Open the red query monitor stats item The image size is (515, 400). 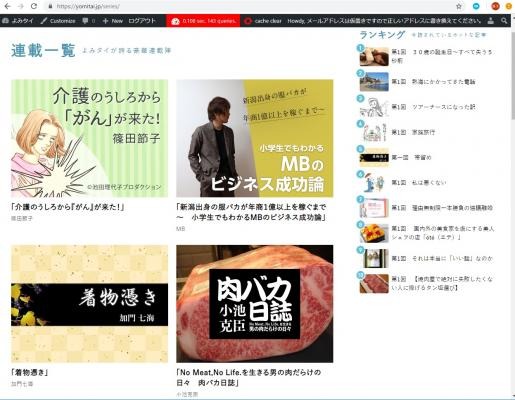pyautogui.click(x=203, y=21)
